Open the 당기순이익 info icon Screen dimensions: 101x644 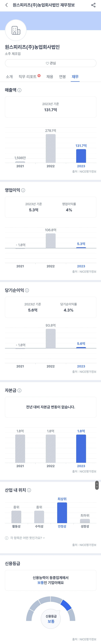click(x=27, y=290)
